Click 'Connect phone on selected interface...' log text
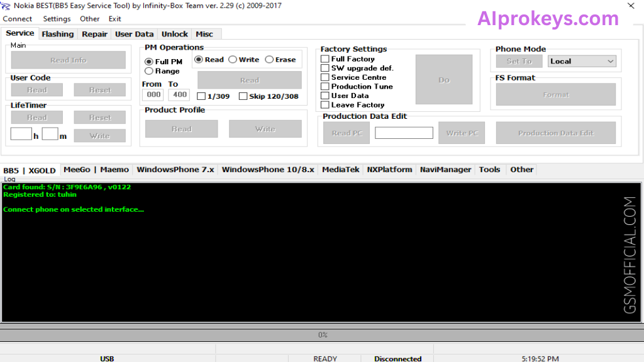Viewport: 644px width, 362px height. click(x=74, y=209)
